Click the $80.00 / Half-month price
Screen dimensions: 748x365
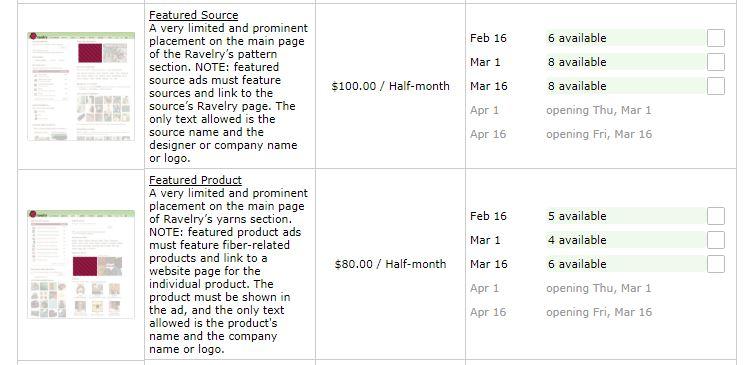pos(390,264)
